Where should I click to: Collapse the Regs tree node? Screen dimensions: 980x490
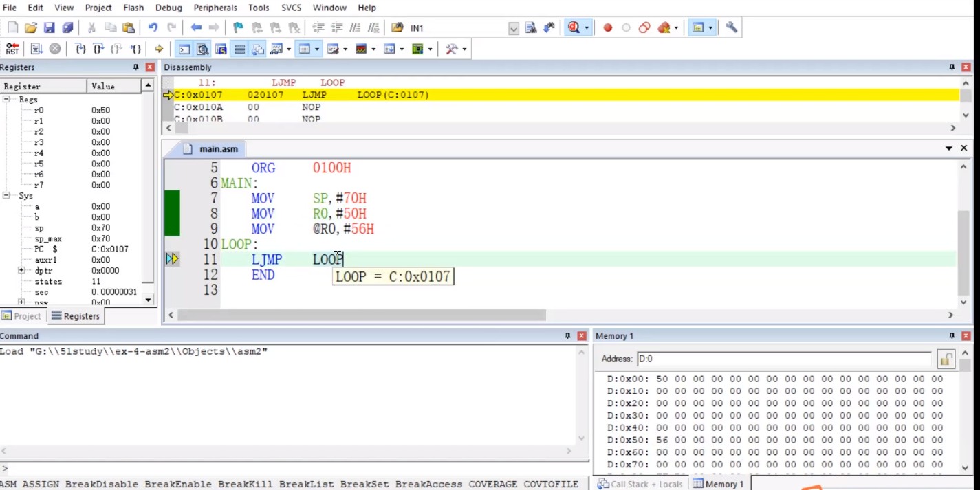tap(6, 100)
